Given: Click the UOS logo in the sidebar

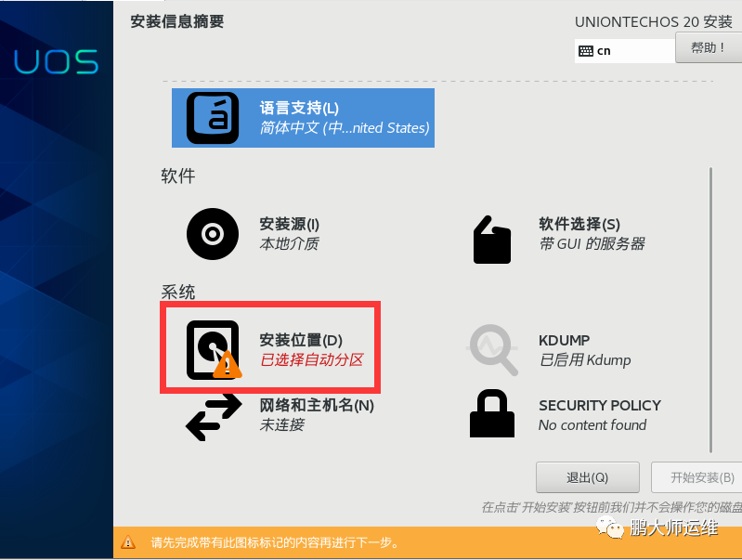Looking at the screenshot, I should (x=57, y=61).
